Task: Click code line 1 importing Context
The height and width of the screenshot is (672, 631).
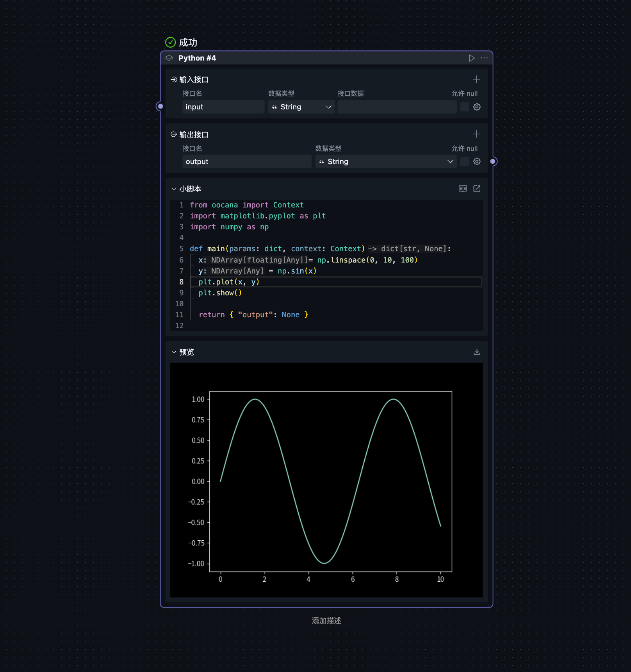Action: tap(247, 205)
